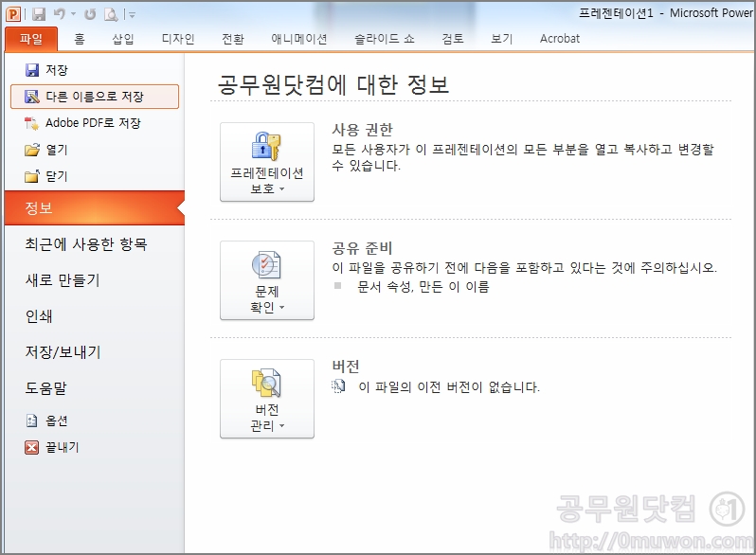The height and width of the screenshot is (555, 756).
Task: Click the Adobe PDF로 저장 icon
Action: coord(32,123)
